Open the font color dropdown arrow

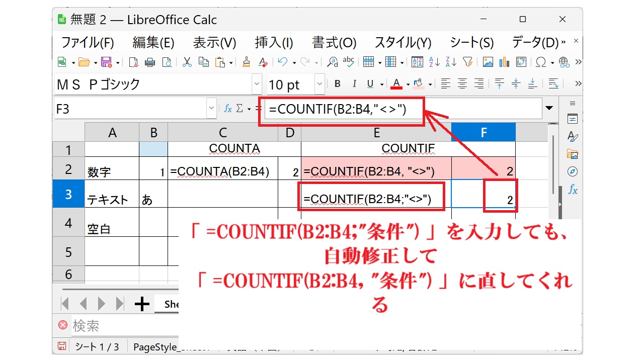tap(408, 84)
